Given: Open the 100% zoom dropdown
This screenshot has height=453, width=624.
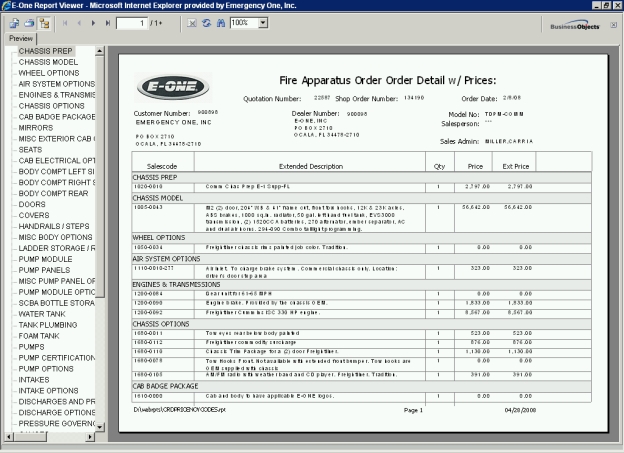Looking at the screenshot, I should 263,23.
